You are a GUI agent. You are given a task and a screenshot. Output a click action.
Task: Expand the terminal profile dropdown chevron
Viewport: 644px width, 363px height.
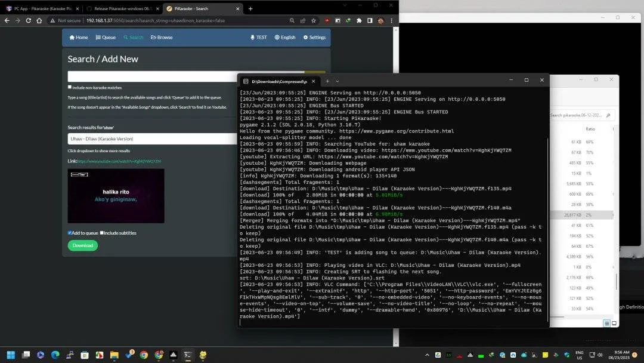point(337,81)
